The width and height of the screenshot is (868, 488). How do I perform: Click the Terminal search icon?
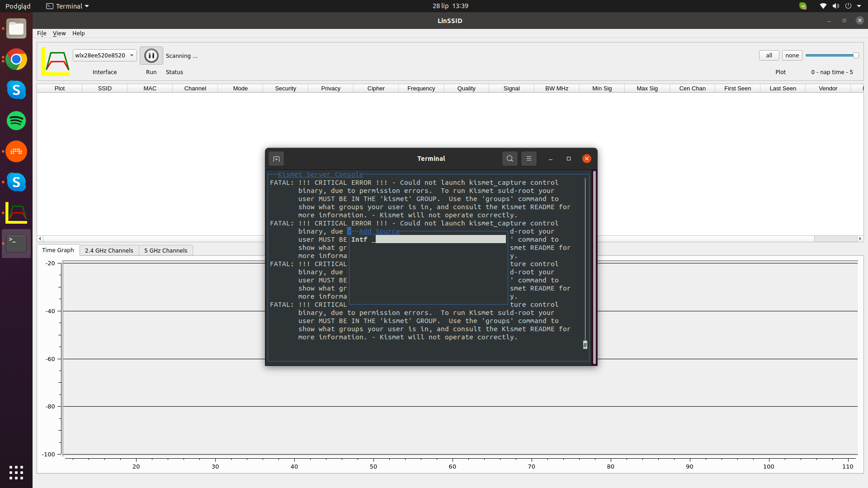[x=510, y=159]
